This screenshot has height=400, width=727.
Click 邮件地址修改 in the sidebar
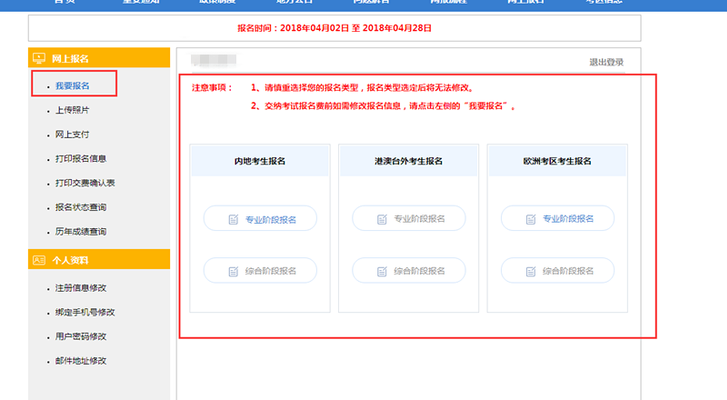point(80,361)
